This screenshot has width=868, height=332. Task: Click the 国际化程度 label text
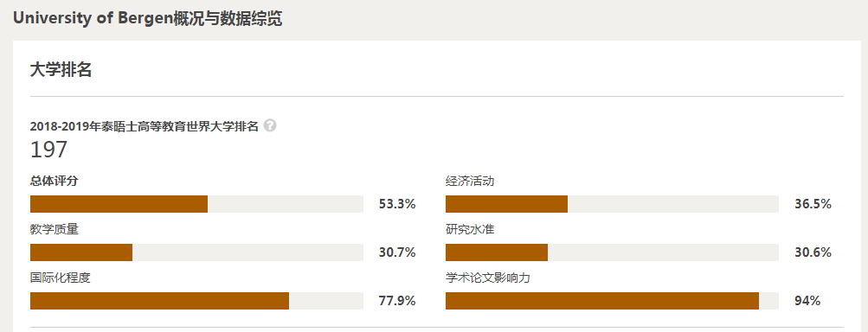click(x=61, y=278)
